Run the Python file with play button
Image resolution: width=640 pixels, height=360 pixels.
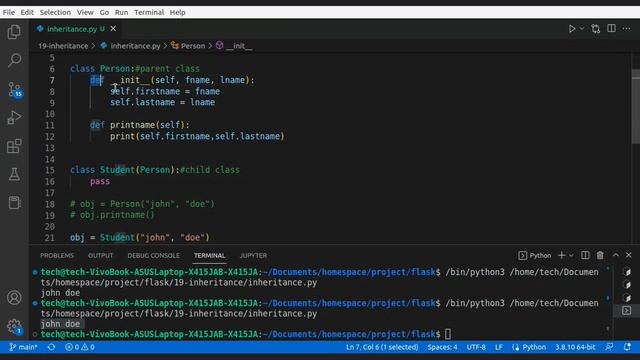coord(572,29)
